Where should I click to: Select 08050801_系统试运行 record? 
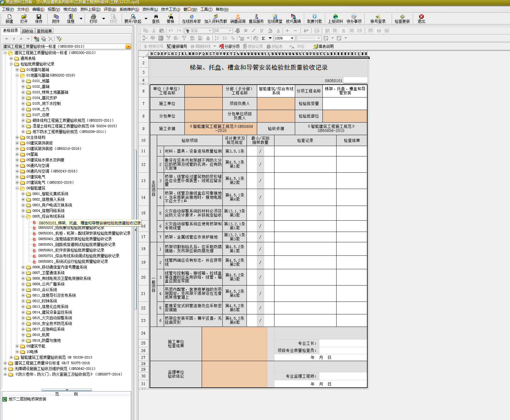[x=73, y=262]
